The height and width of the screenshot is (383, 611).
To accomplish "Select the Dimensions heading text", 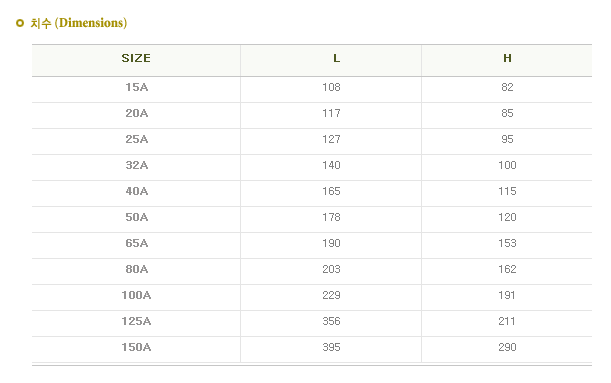I will (x=79, y=23).
